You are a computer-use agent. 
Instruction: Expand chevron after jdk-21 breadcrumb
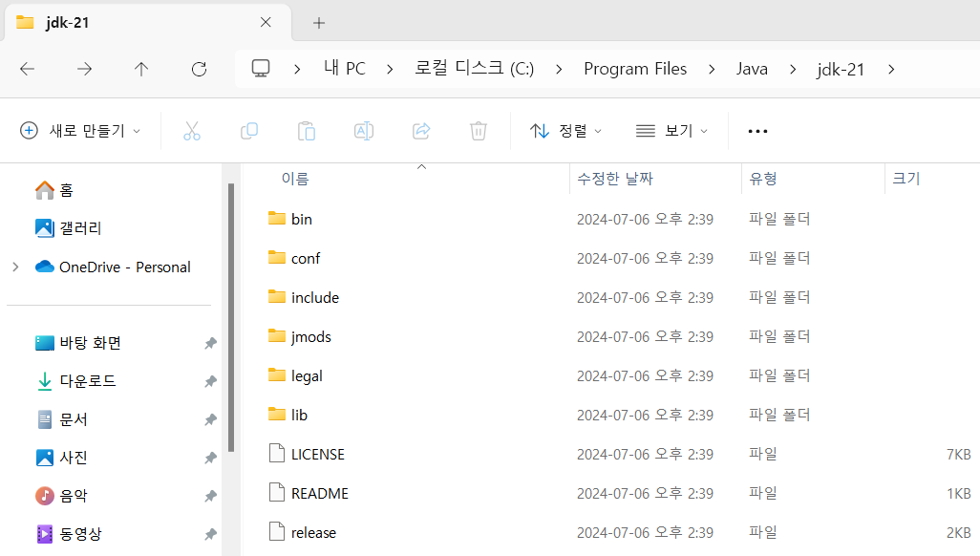(x=891, y=69)
